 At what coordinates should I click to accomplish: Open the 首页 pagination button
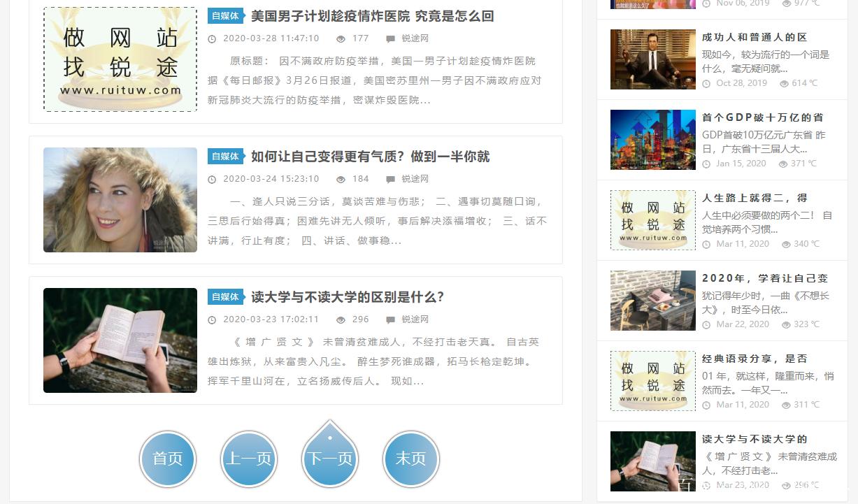tap(168, 459)
